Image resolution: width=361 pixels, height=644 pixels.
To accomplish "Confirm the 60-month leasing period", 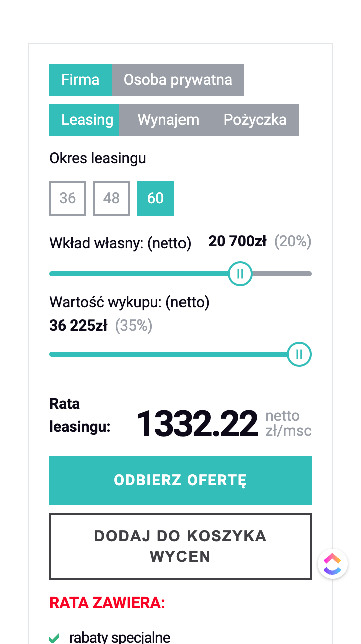I will [155, 198].
